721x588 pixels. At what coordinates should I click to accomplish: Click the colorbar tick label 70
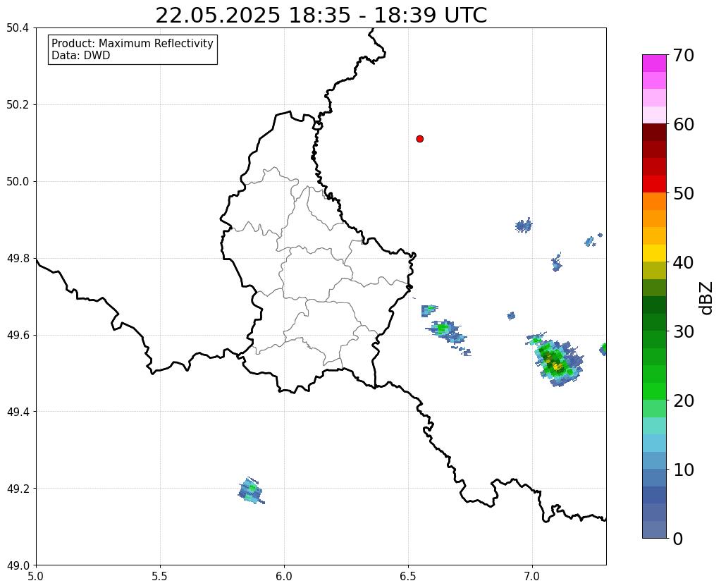[684, 55]
